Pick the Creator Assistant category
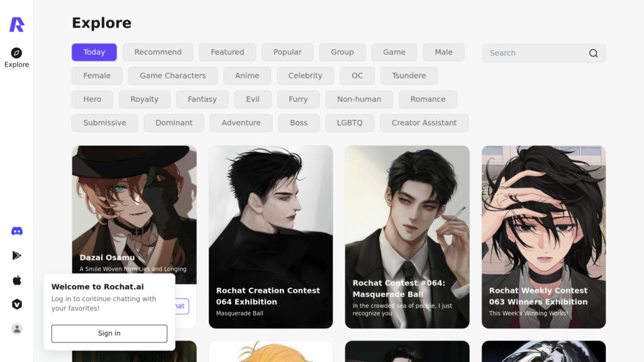 [424, 123]
